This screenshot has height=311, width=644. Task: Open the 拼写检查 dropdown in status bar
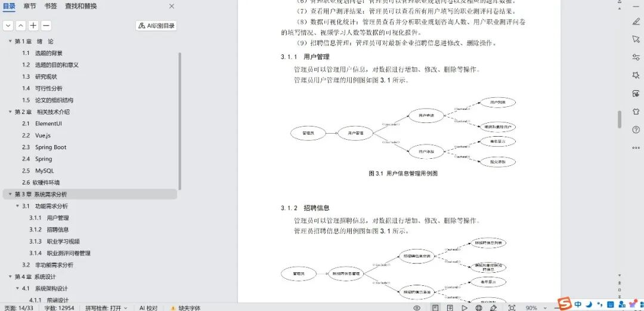pyautogui.click(x=106, y=307)
